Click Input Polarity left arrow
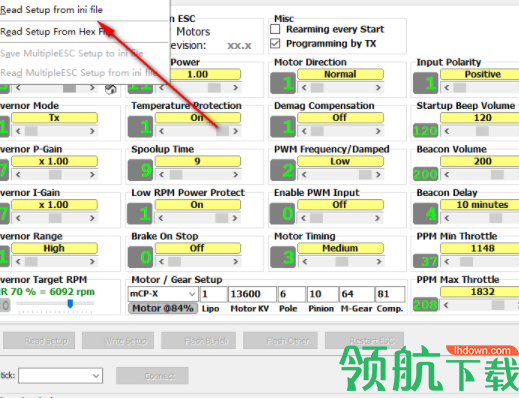 [447, 88]
